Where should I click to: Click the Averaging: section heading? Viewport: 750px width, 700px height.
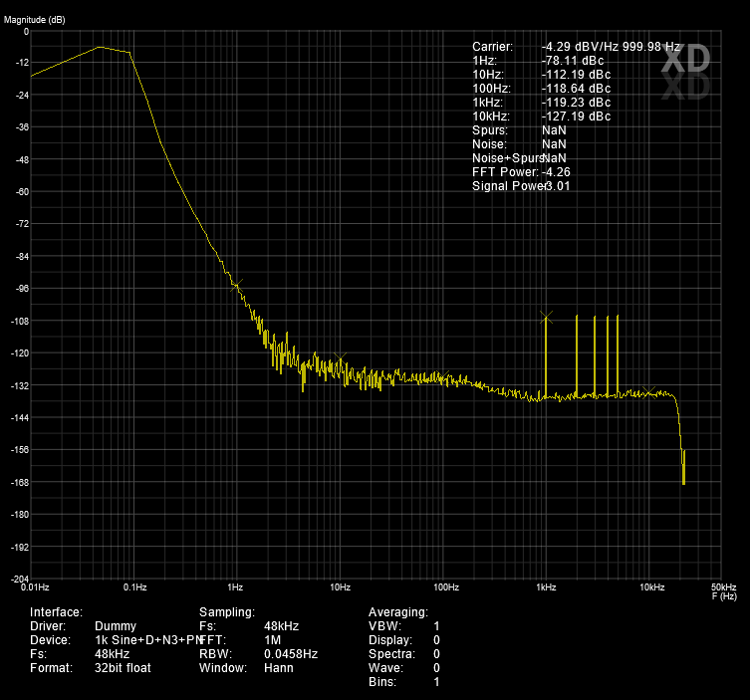point(398,612)
